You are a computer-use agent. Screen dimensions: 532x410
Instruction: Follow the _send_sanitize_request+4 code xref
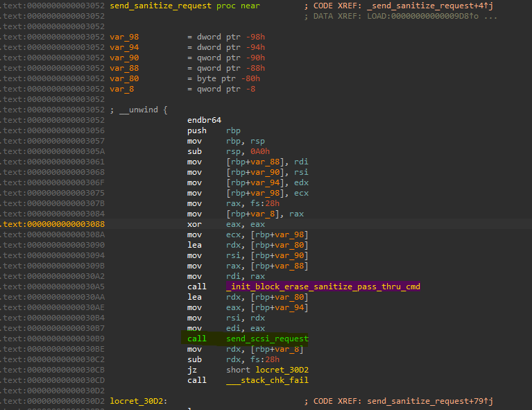pyautogui.click(x=430, y=6)
